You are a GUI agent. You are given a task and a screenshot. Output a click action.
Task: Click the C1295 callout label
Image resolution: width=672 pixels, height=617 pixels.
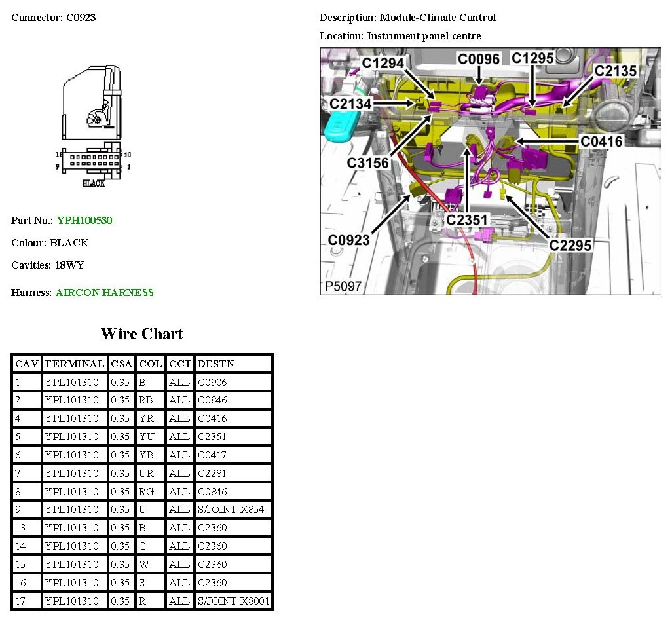[532, 58]
